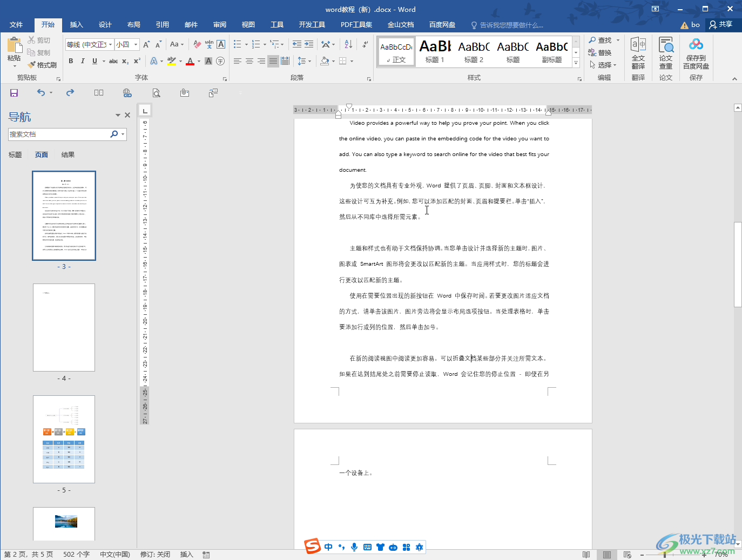Shrink font size with the smaller-A icon

point(158,44)
